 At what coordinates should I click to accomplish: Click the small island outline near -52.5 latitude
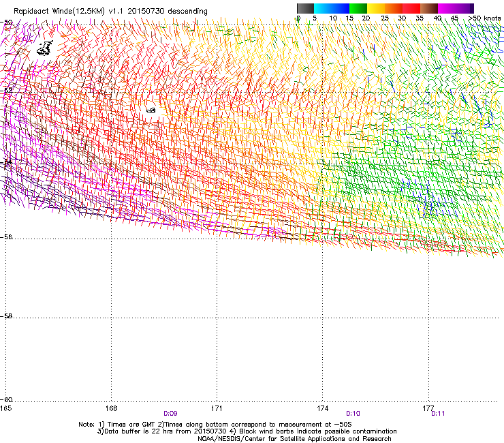click(151, 110)
